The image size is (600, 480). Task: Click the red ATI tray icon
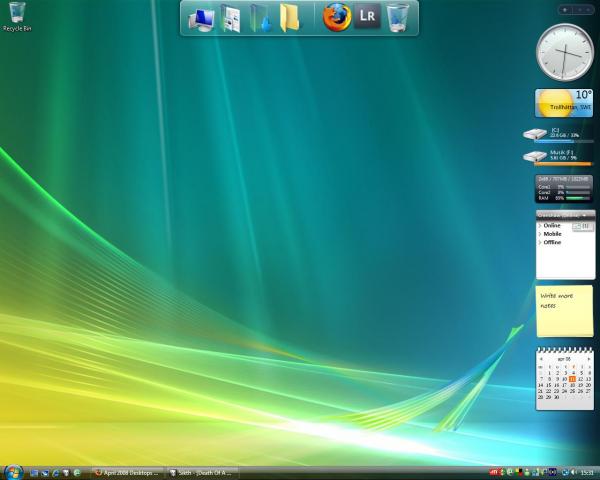[x=496, y=472]
